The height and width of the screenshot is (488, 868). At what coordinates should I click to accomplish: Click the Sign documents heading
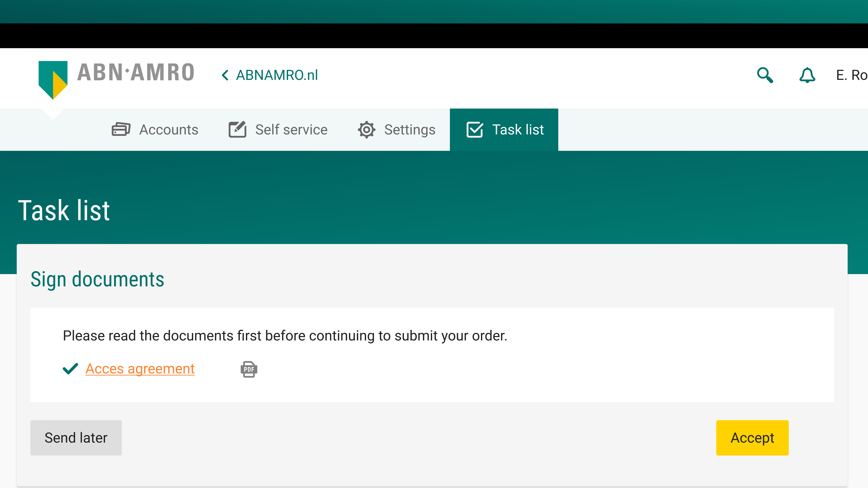pos(97,280)
